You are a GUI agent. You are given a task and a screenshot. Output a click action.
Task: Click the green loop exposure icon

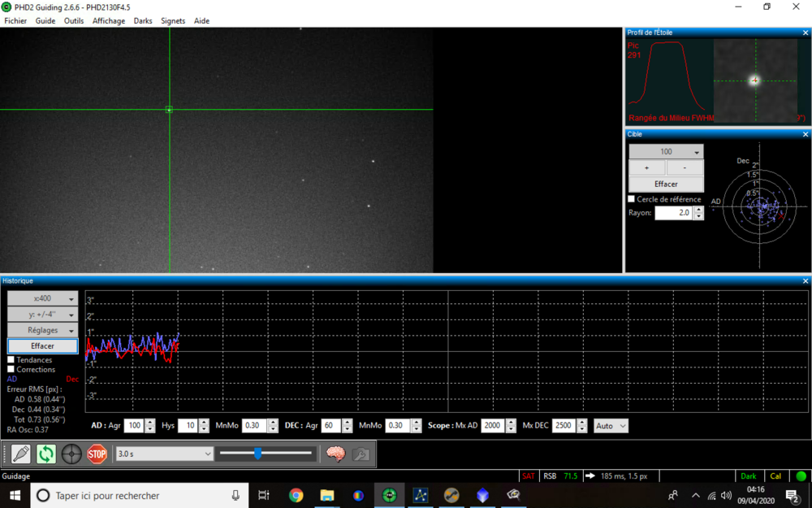[x=46, y=454]
